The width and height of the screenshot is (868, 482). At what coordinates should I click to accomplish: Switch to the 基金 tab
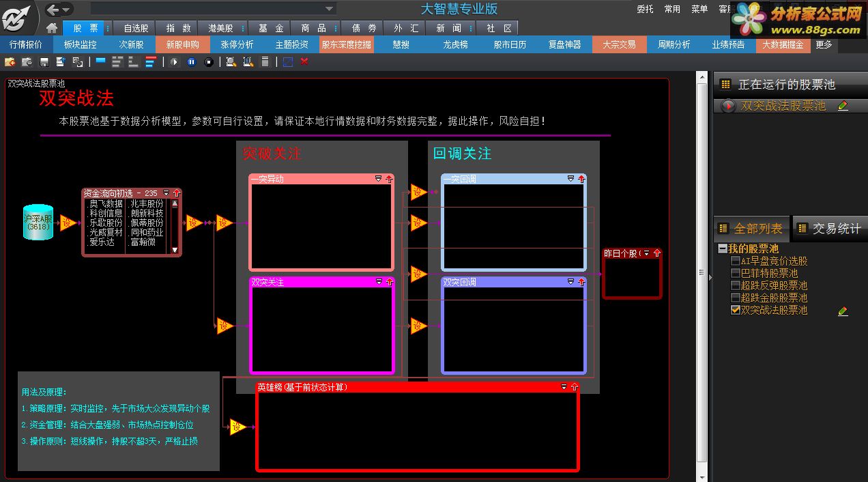coord(271,28)
